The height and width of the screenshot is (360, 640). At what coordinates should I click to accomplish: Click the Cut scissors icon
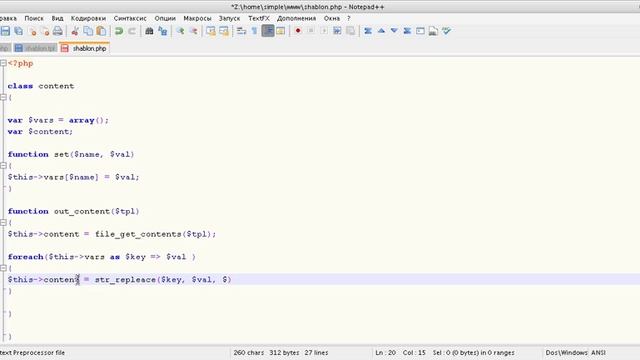(75, 31)
